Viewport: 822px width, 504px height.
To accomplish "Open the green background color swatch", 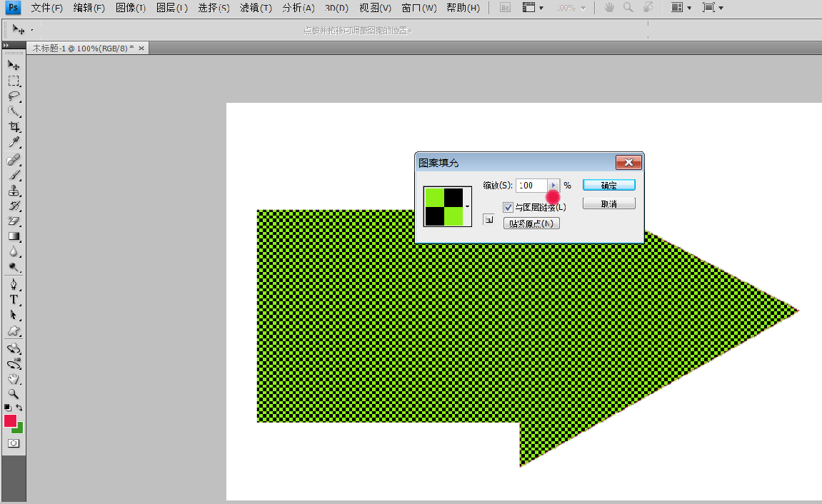I will pyautogui.click(x=19, y=429).
